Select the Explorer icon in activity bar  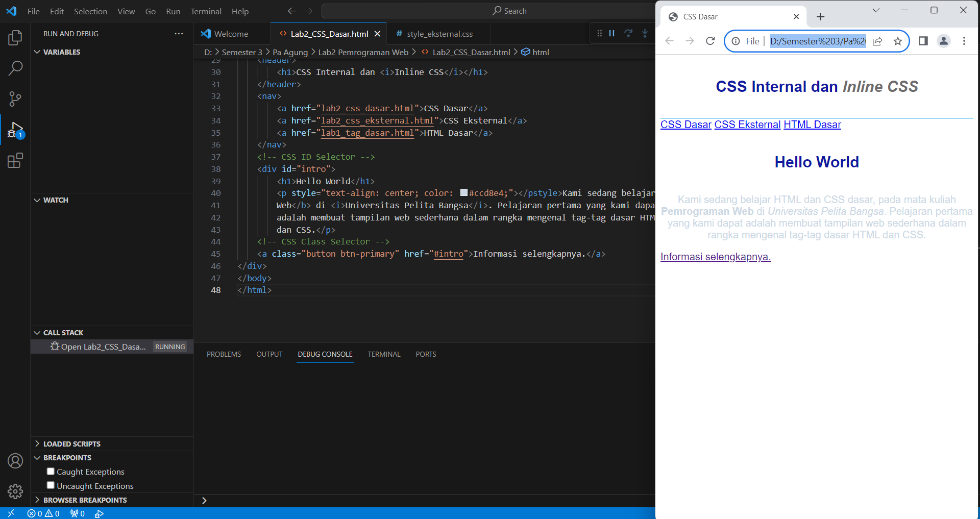click(x=15, y=37)
